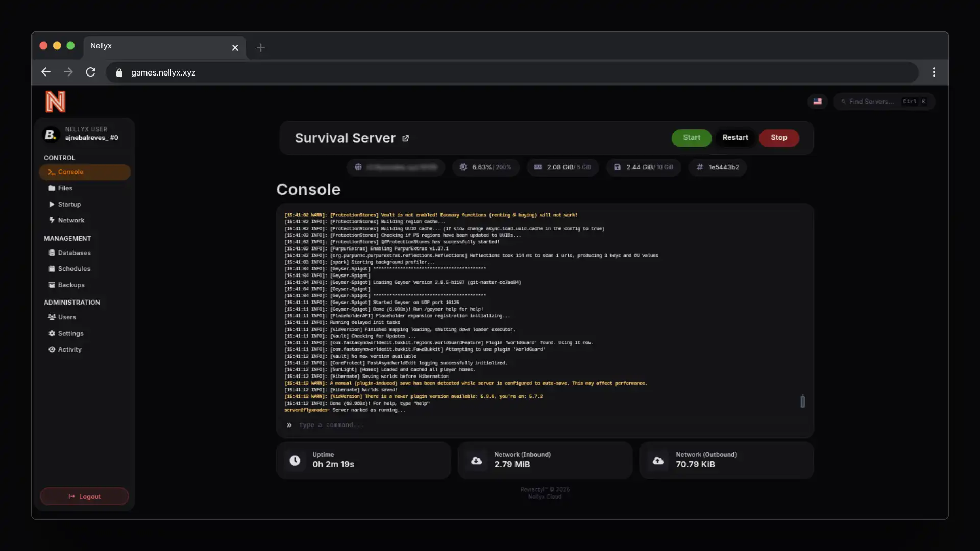Stop the Survival Server

click(x=779, y=138)
